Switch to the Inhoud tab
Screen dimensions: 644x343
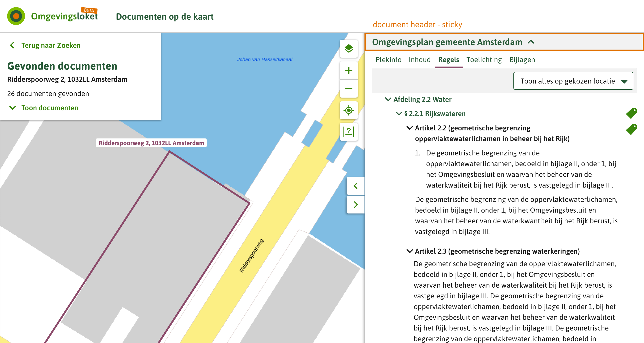click(419, 60)
